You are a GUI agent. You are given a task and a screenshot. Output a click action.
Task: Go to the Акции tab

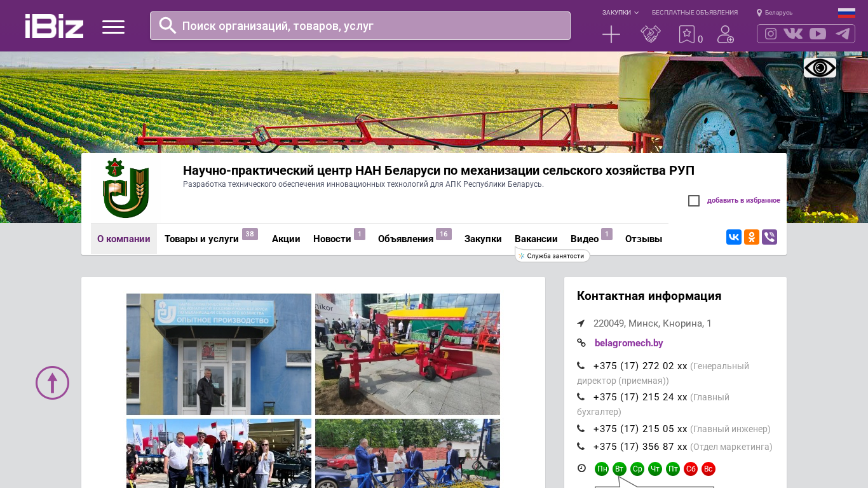(x=286, y=239)
